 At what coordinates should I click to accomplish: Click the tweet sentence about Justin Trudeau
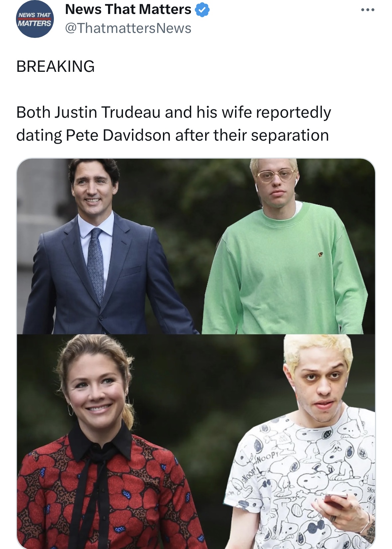pos(173,124)
